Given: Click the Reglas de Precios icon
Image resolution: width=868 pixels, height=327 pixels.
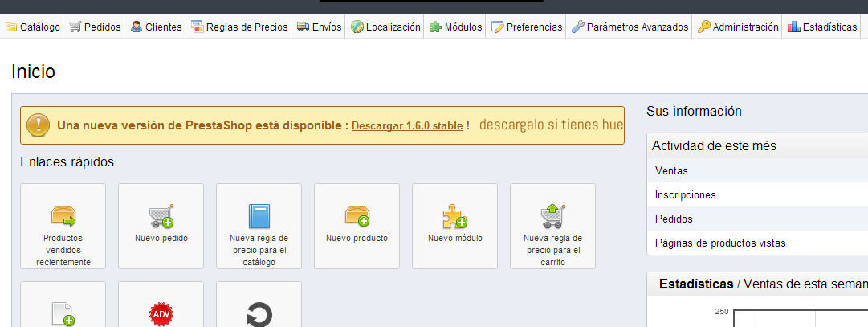Looking at the screenshot, I should [x=197, y=27].
